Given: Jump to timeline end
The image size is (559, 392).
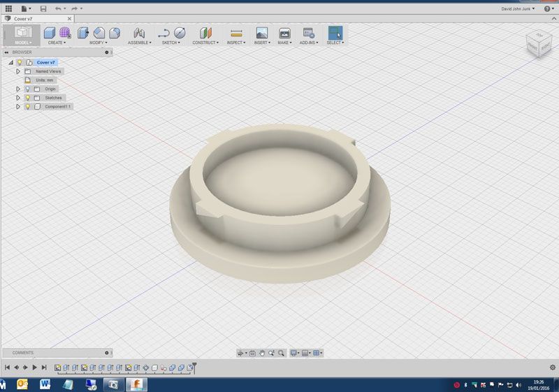Looking at the screenshot, I should (x=44, y=368).
